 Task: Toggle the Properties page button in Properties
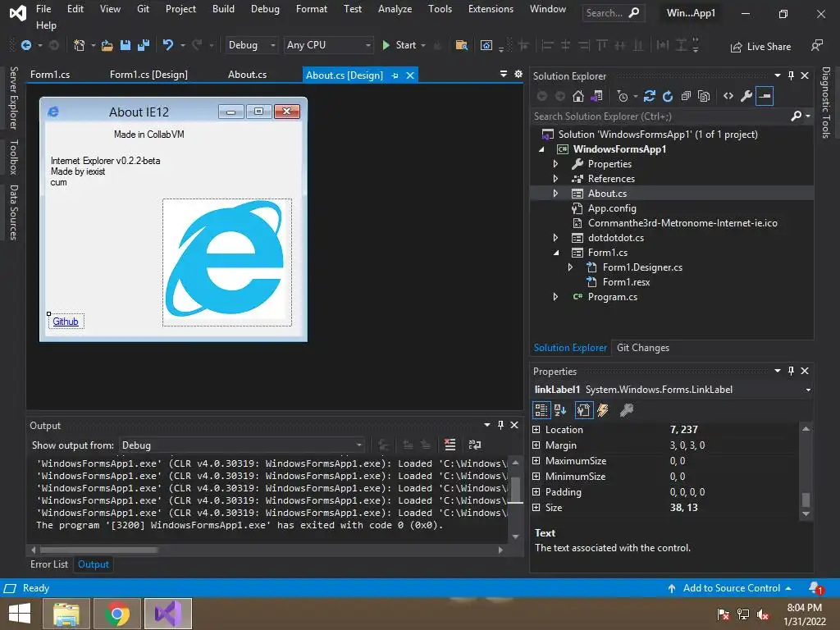(583, 410)
